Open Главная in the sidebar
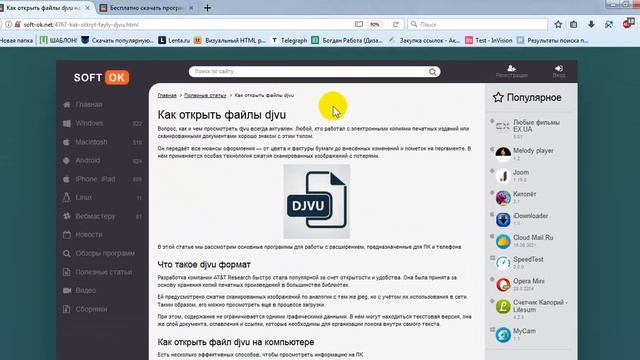 point(89,104)
